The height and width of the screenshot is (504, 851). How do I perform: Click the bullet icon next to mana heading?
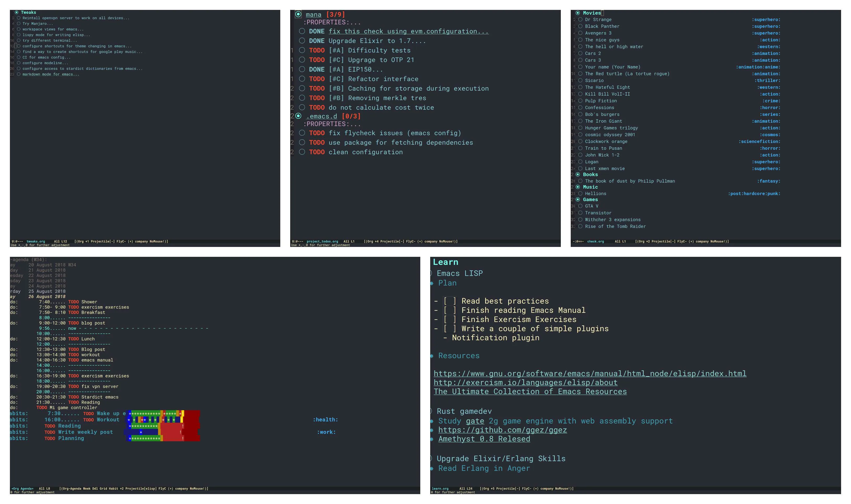298,14
